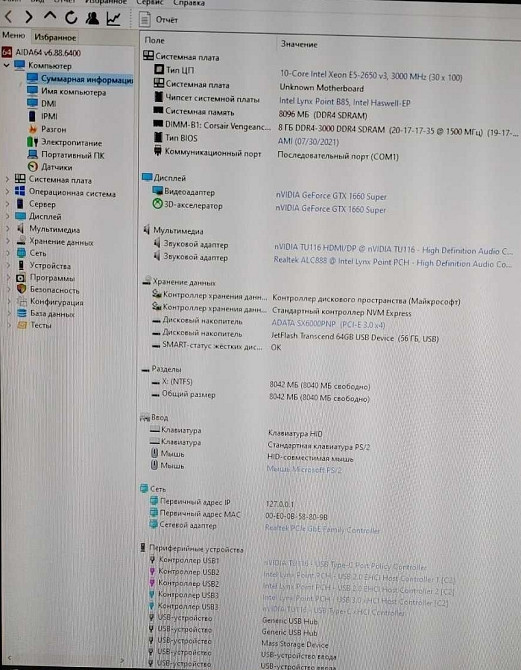Click the Портативный ПК laptop icon
521x670 pixels.
(32, 154)
